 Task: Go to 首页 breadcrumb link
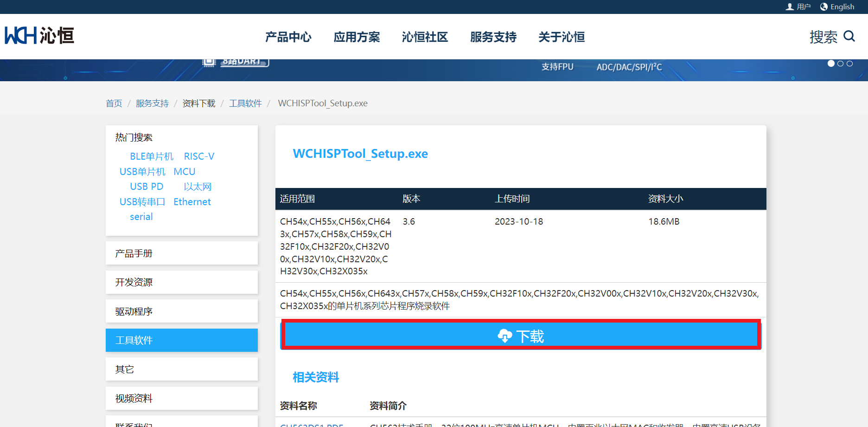coord(114,103)
